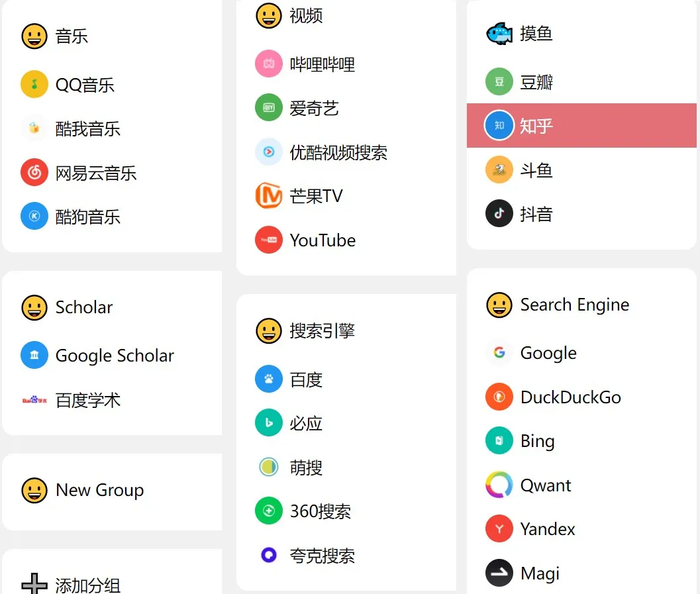Click the 百度学术 entry
700x594 pixels.
[71, 400]
